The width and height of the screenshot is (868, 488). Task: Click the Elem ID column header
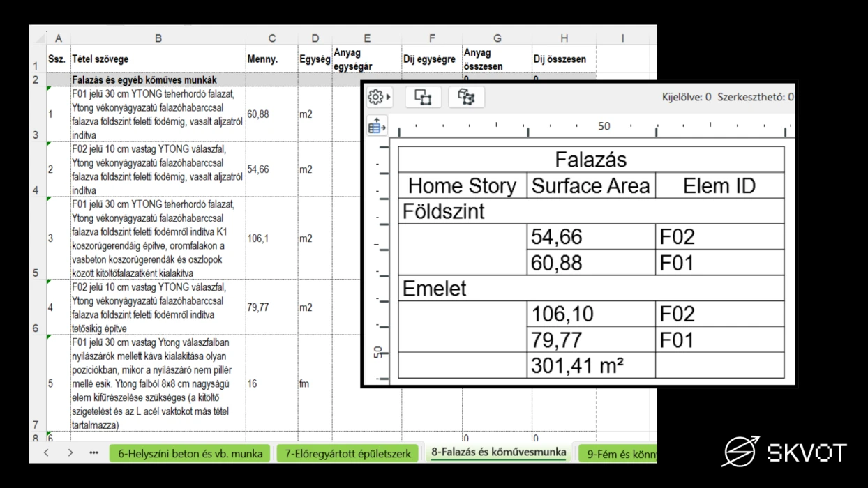point(719,186)
